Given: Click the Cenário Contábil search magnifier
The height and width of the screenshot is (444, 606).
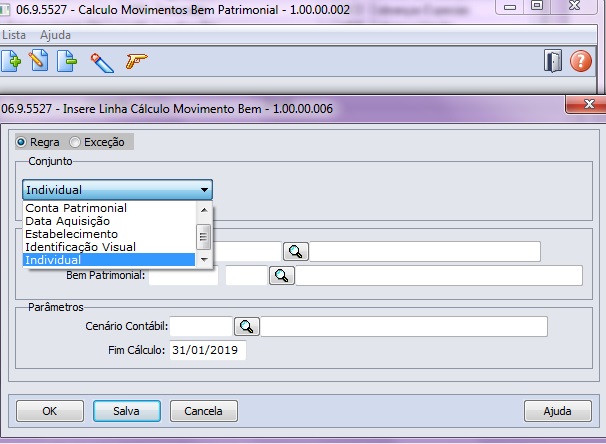Looking at the screenshot, I should [x=247, y=327].
